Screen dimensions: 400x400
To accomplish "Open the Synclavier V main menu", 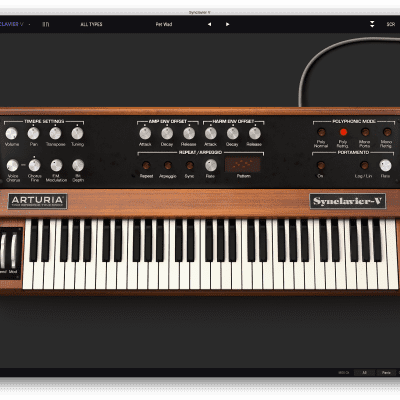I will coord(12,24).
